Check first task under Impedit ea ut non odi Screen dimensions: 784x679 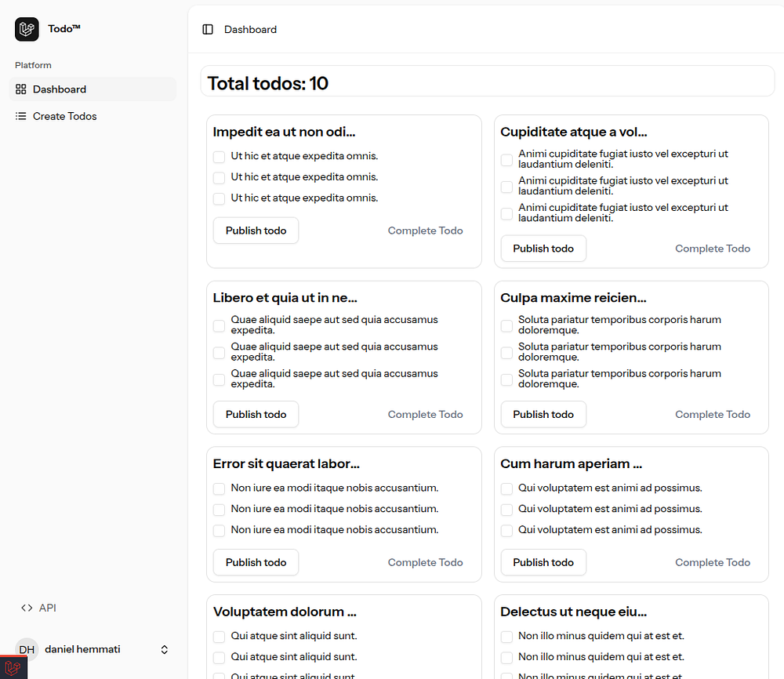point(219,157)
